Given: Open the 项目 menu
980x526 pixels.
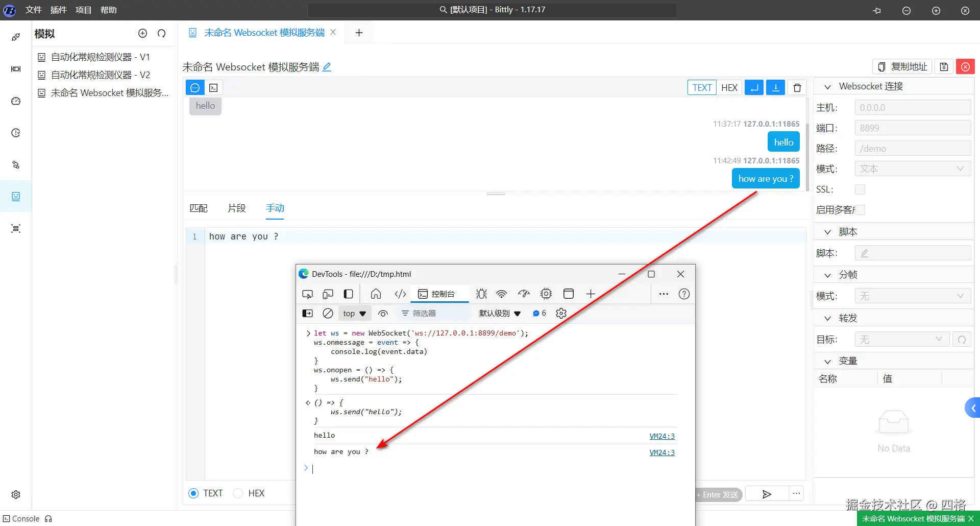Looking at the screenshot, I should point(84,10).
